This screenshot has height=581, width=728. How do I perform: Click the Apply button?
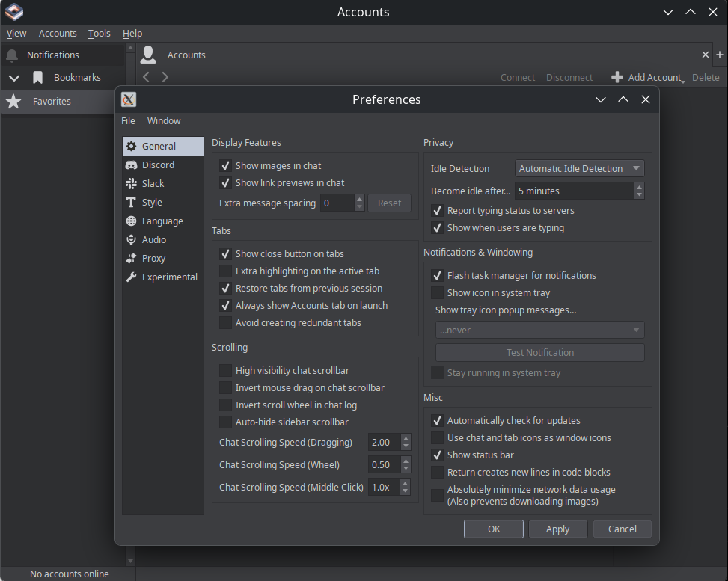point(557,529)
